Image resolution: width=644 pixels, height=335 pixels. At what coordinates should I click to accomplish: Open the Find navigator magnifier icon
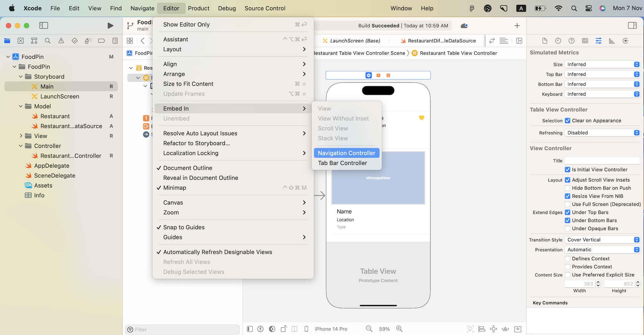pos(47,41)
